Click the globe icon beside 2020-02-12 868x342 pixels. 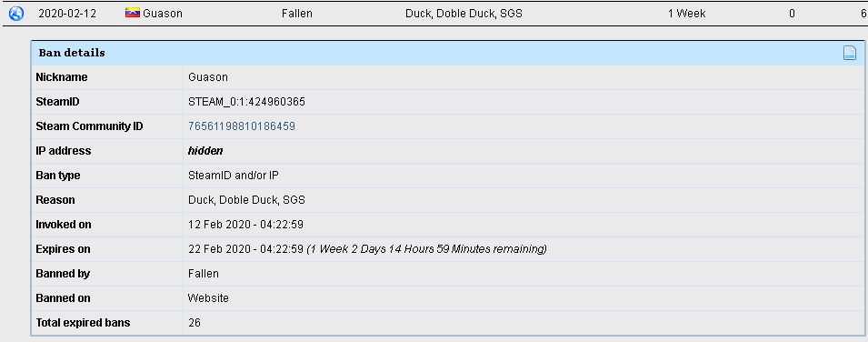[x=16, y=14]
